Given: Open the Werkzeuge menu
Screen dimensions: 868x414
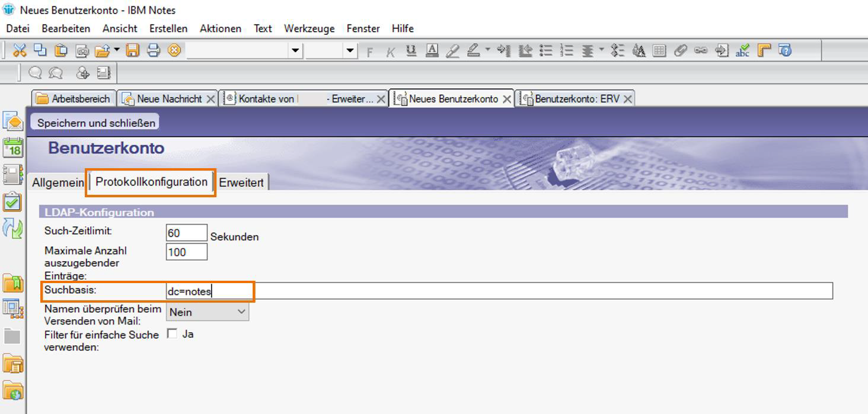Looking at the screenshot, I should coord(309,28).
